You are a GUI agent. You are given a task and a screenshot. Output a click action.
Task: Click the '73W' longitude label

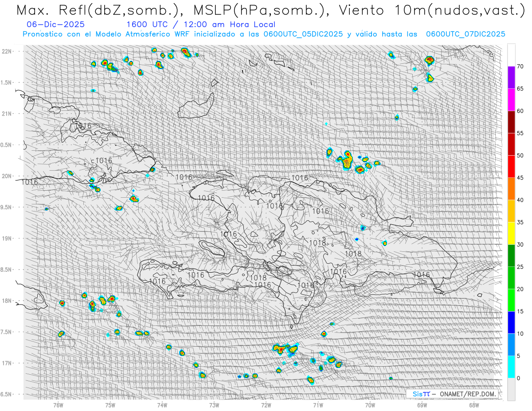(x=214, y=405)
